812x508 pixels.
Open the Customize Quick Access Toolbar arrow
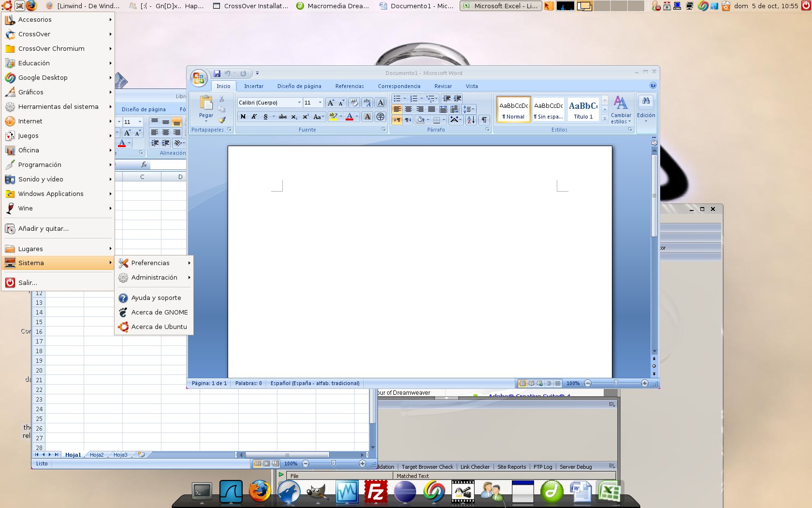(257, 74)
